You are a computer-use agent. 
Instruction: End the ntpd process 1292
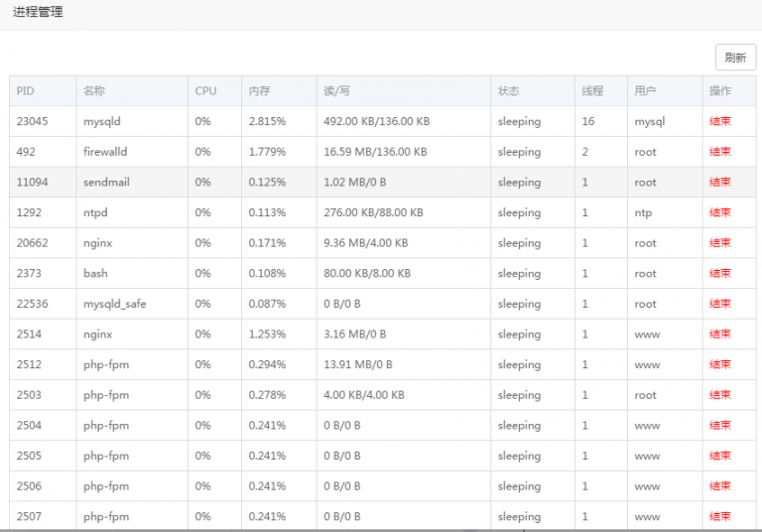(719, 212)
